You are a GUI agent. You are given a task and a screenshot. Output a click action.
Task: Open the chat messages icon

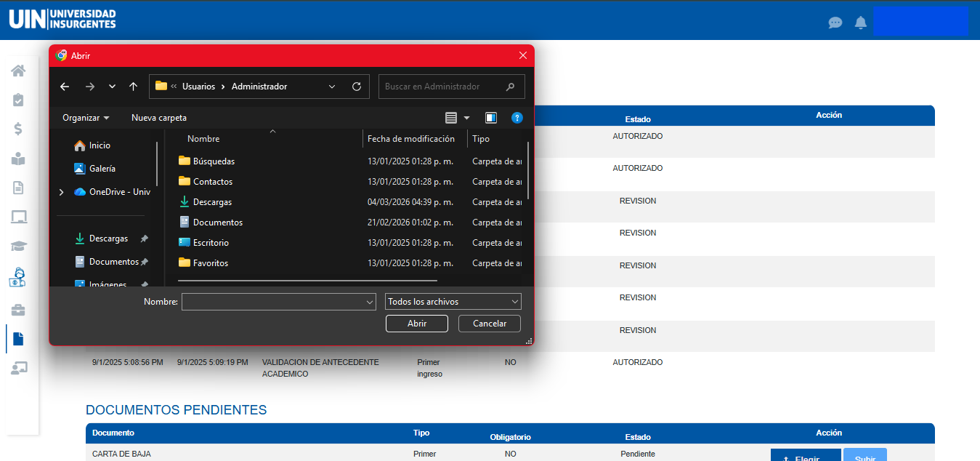pos(835,23)
